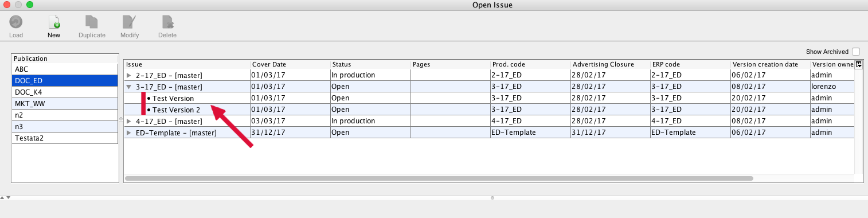Expand the ED-Template master issue
The height and width of the screenshot is (218, 868).
click(129, 133)
